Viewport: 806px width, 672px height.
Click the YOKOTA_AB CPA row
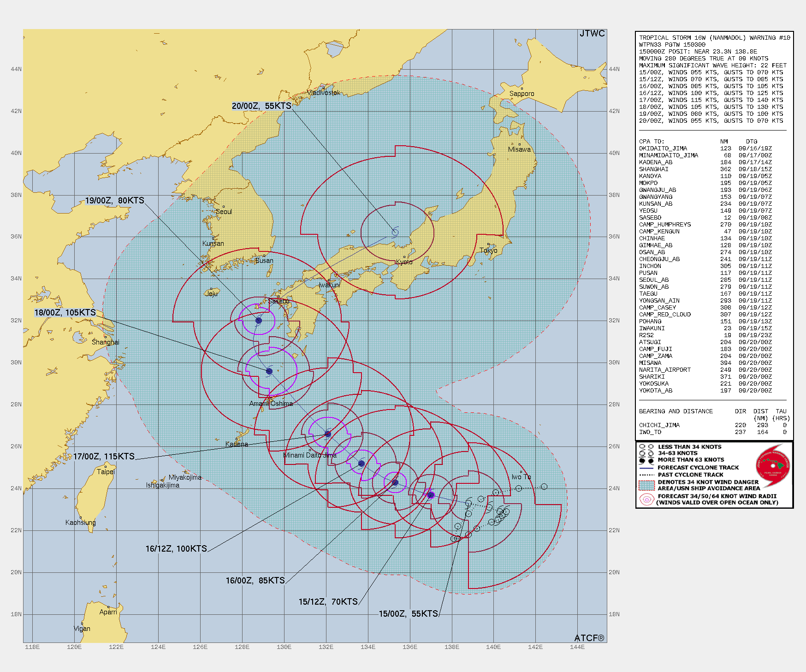coord(705,391)
